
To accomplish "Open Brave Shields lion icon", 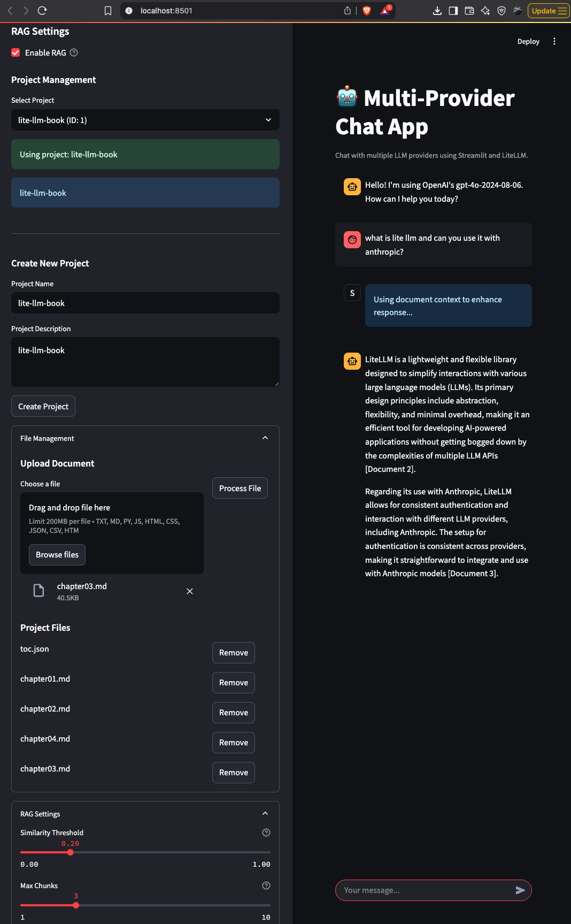I will pos(367,11).
